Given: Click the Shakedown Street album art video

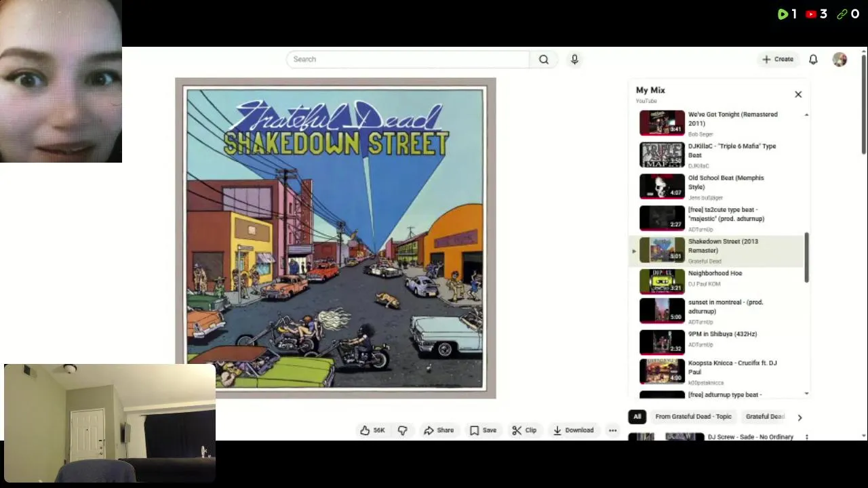Looking at the screenshot, I should [336, 238].
